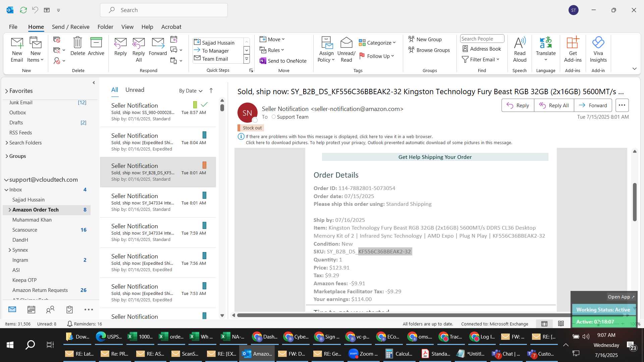
Task: Click Get Help Shipping Your Order link
Action: tap(435, 157)
